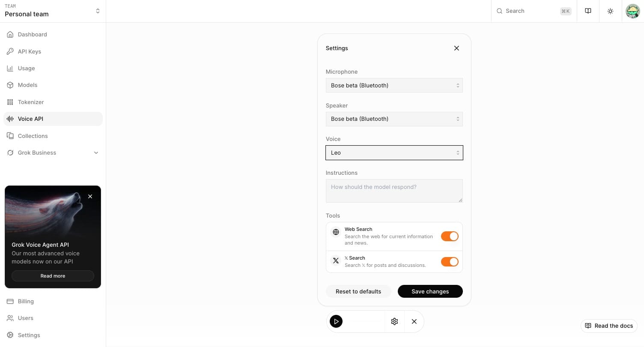The height and width of the screenshot is (347, 644).
Task: Click Save changes button
Action: pyautogui.click(x=430, y=291)
